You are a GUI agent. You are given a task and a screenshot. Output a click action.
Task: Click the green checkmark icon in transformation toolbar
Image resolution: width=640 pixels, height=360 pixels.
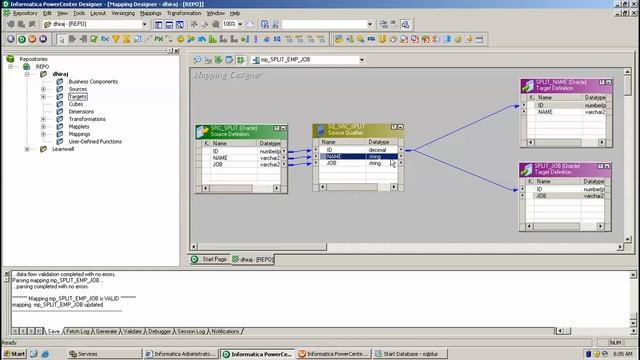[x=94, y=39]
